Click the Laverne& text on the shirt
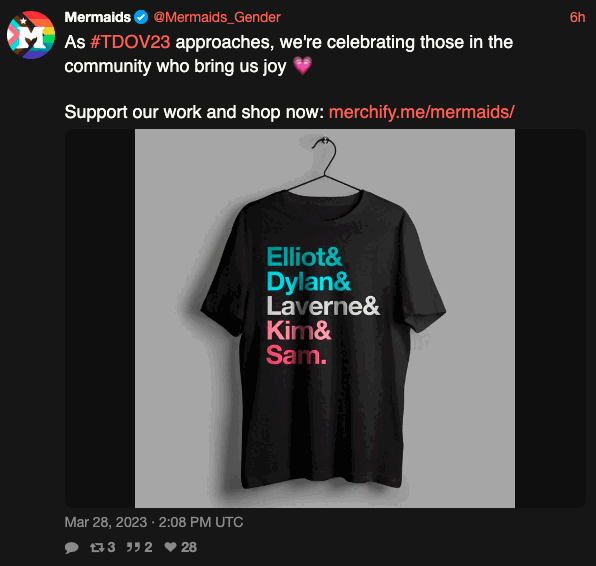 323,306
